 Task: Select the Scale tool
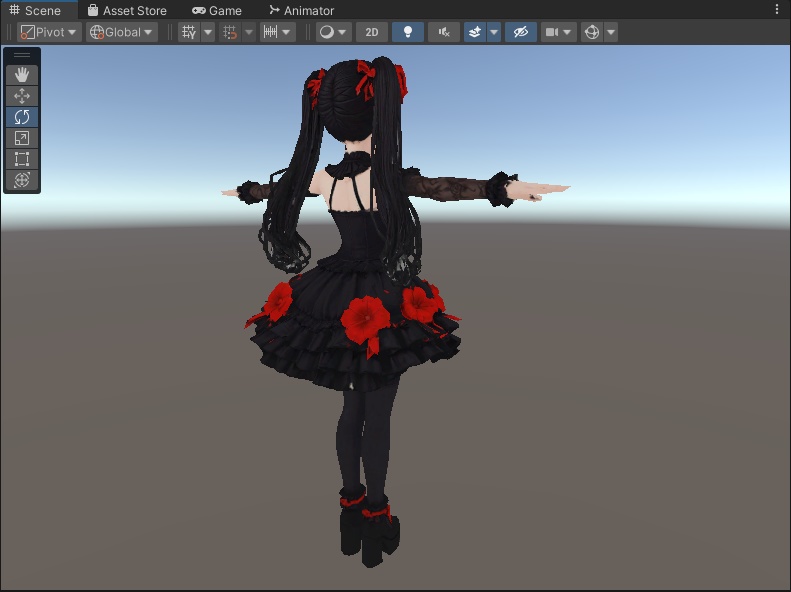tap(22, 138)
